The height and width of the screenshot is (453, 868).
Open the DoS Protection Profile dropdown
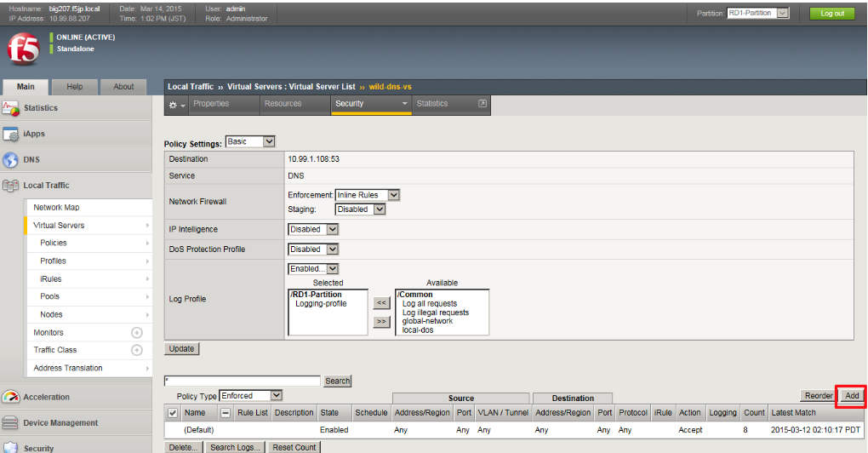tap(313, 249)
